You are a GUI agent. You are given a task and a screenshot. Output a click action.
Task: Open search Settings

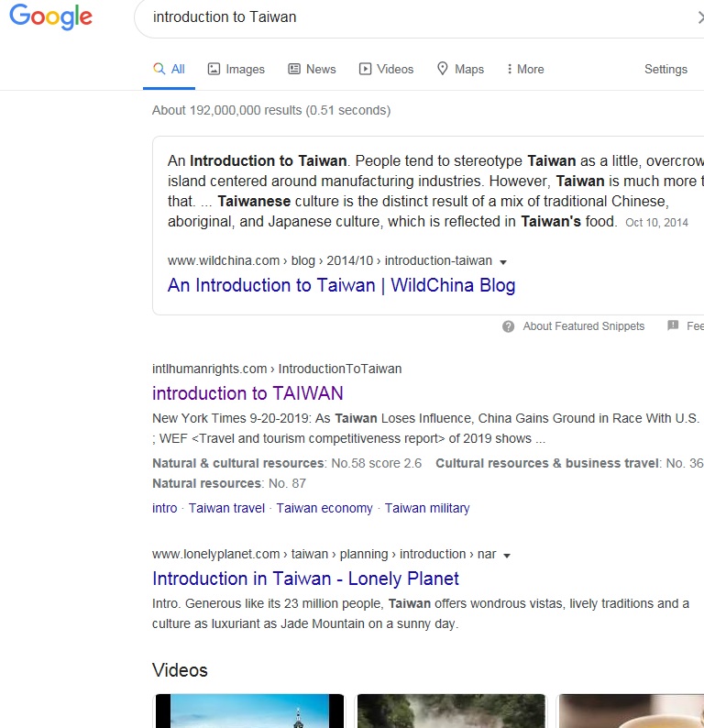click(665, 69)
